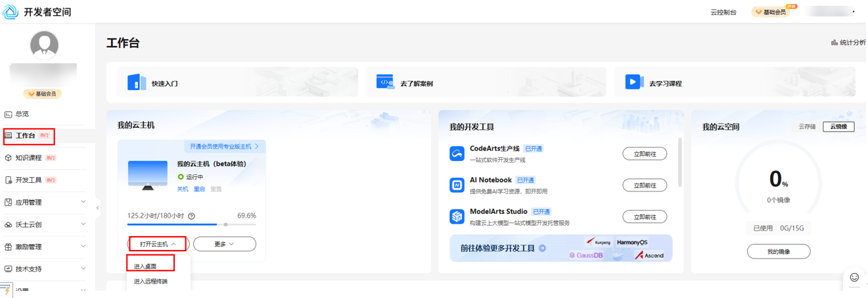This screenshot has height=298, width=868.
Task: Click the 技术支持 icon
Action: coord(9,269)
